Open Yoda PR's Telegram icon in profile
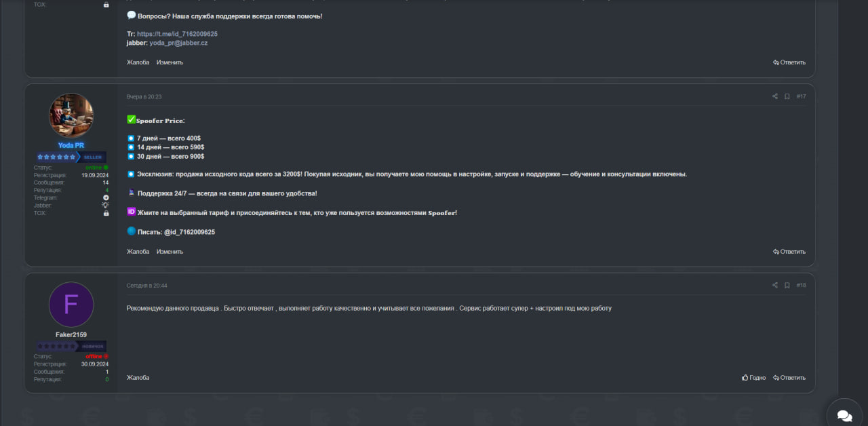Viewport: 868px width, 426px height. (x=106, y=197)
